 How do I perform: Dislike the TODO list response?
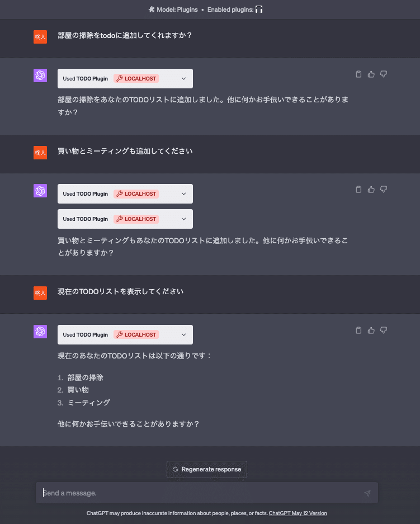coord(384,331)
